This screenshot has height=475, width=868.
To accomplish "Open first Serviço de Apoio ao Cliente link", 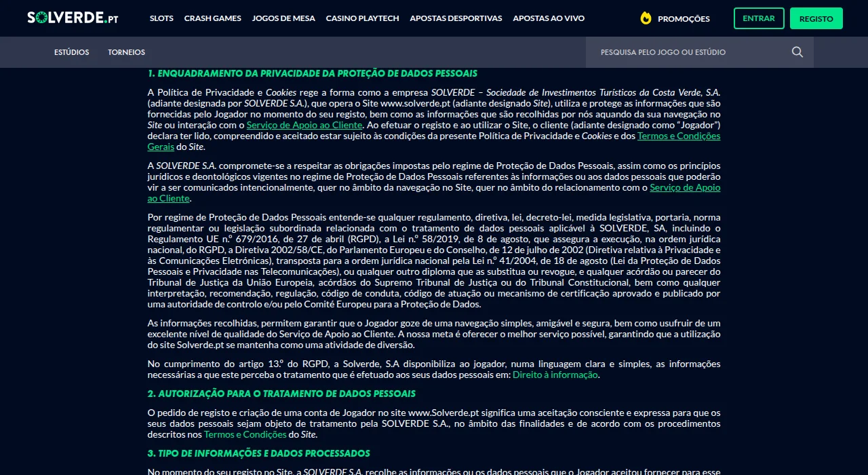I will pos(304,125).
